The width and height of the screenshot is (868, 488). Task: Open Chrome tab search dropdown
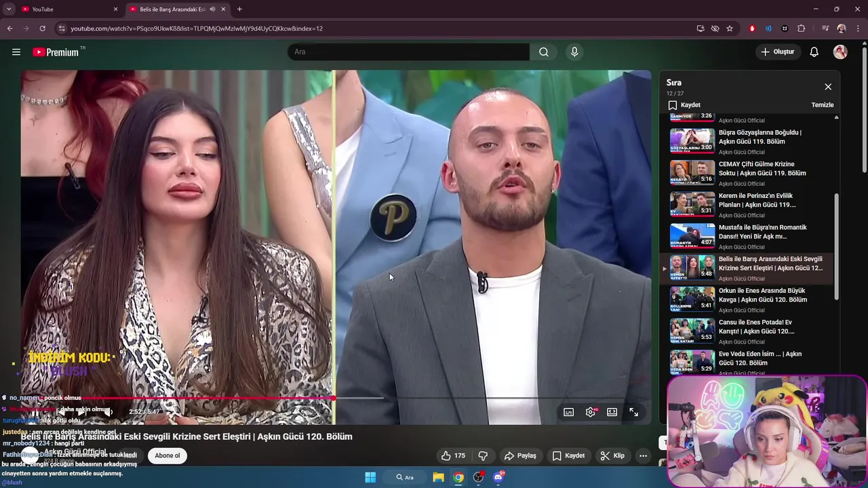click(x=8, y=9)
